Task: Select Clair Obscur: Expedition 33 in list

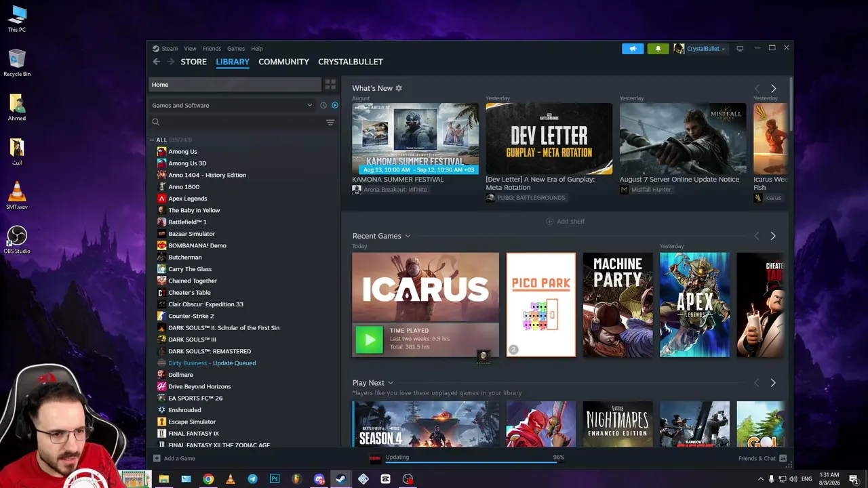Action: tap(205, 304)
